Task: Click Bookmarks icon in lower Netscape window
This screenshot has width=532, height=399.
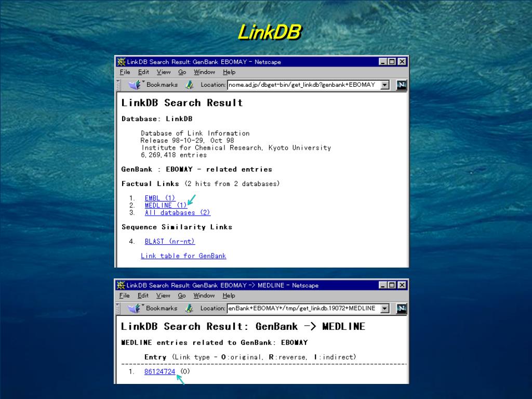Action: pos(136,309)
